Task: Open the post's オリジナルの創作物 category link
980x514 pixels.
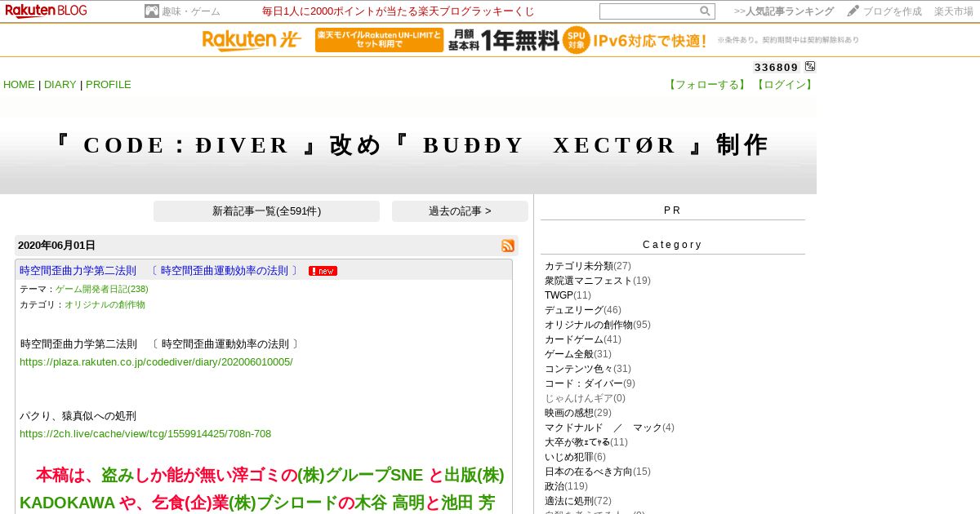Action: [x=105, y=304]
